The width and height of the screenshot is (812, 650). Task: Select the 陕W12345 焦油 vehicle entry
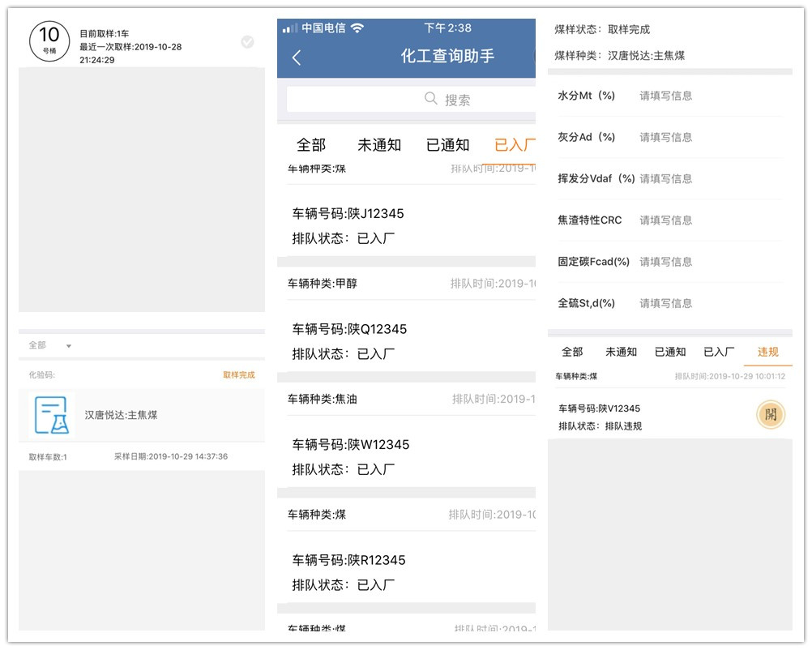pyautogui.click(x=405, y=445)
